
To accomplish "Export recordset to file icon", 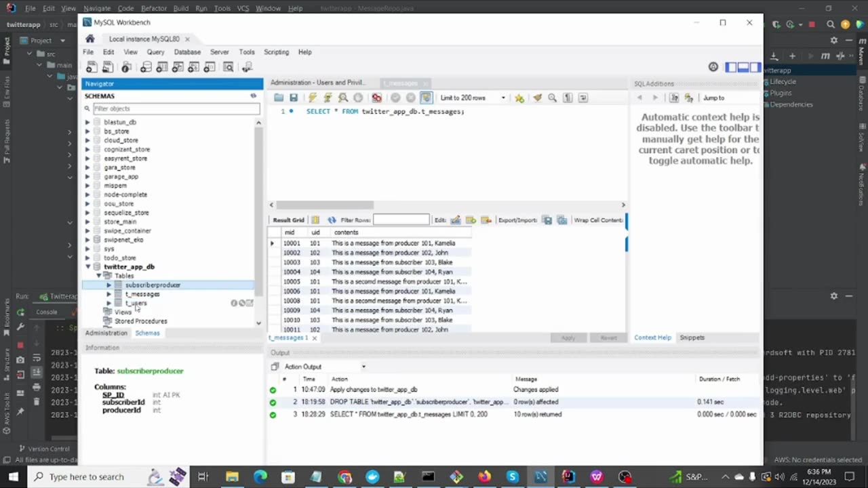I will (547, 220).
